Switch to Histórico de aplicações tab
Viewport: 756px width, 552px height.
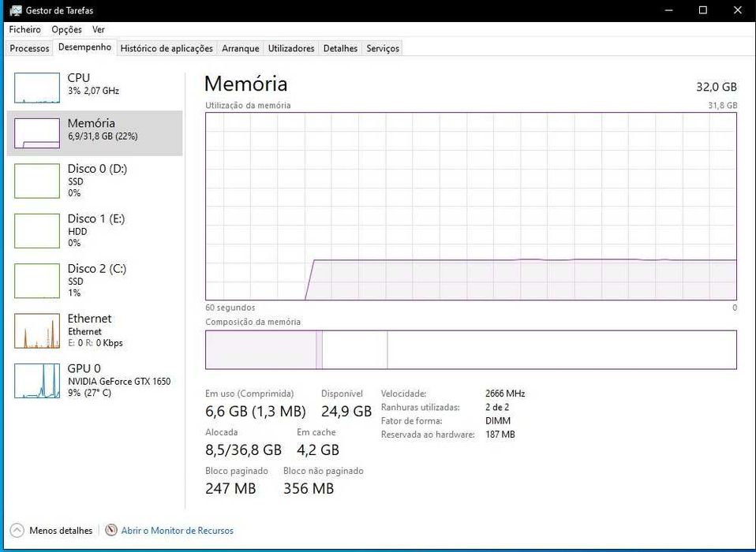pos(167,48)
